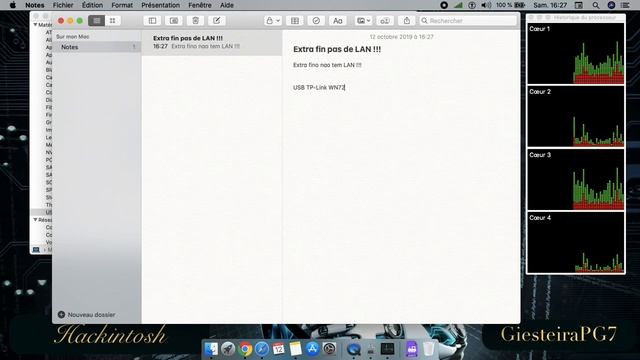The height and width of the screenshot is (360, 640).
Task: Click the green signal strength icon in menu bar
Action: 458,5
